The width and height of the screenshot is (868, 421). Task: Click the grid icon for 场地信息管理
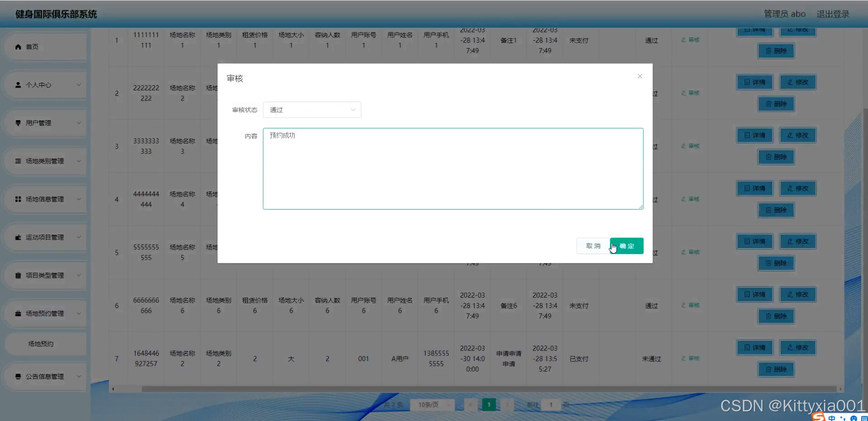pos(18,199)
